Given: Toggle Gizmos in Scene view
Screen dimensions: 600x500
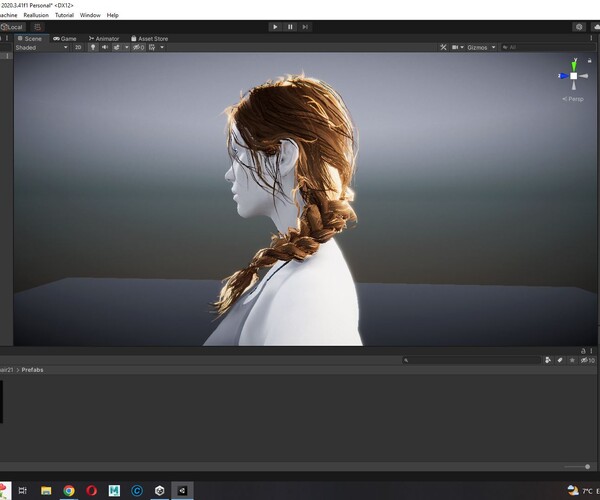Looking at the screenshot, I should click(477, 47).
